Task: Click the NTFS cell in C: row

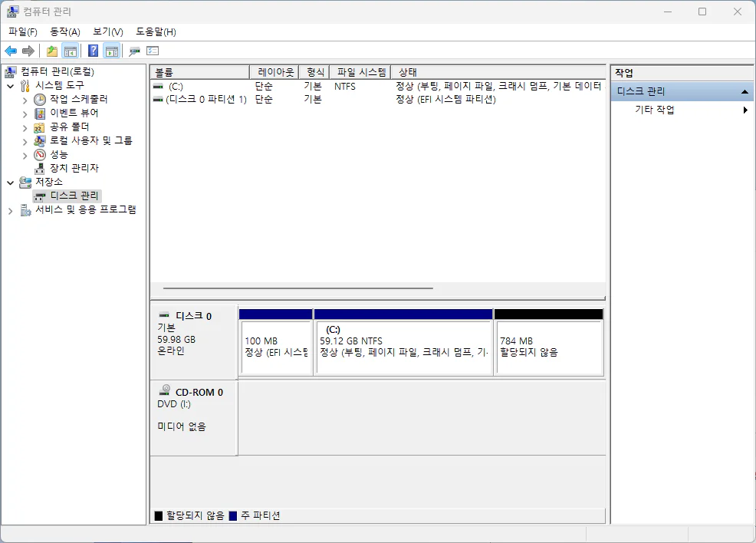Action: 345,87
